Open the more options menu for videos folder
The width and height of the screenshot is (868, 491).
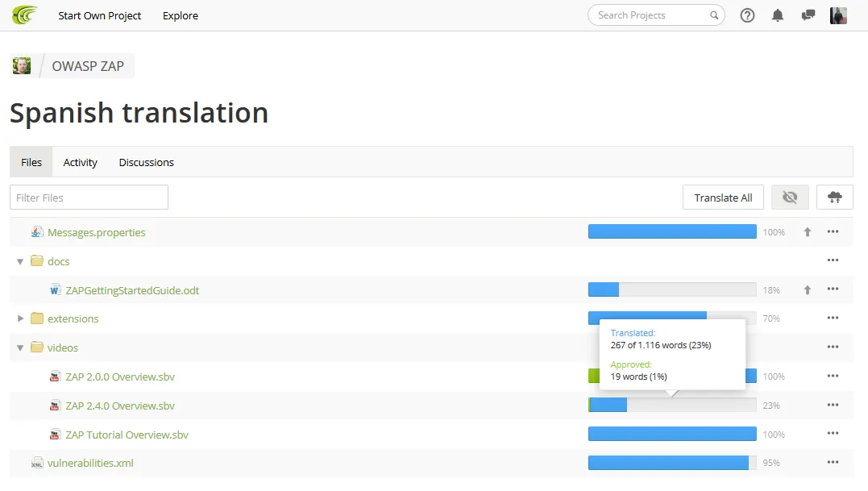[x=833, y=347]
